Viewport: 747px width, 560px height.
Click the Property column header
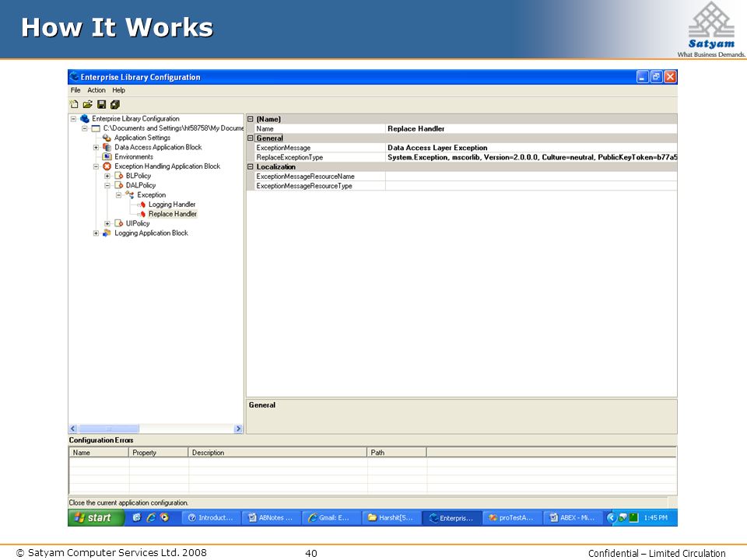coord(159,453)
